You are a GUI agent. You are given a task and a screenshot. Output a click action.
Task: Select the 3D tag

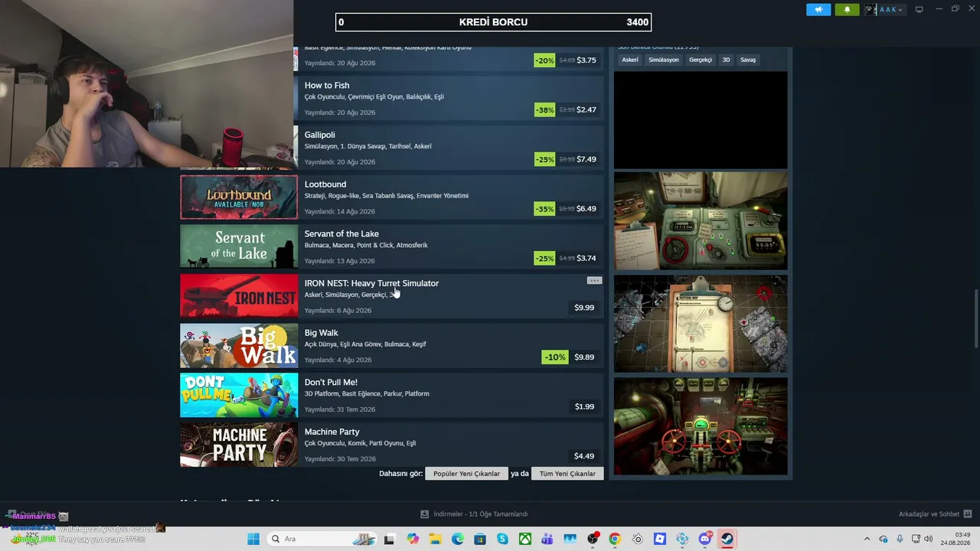tap(726, 60)
